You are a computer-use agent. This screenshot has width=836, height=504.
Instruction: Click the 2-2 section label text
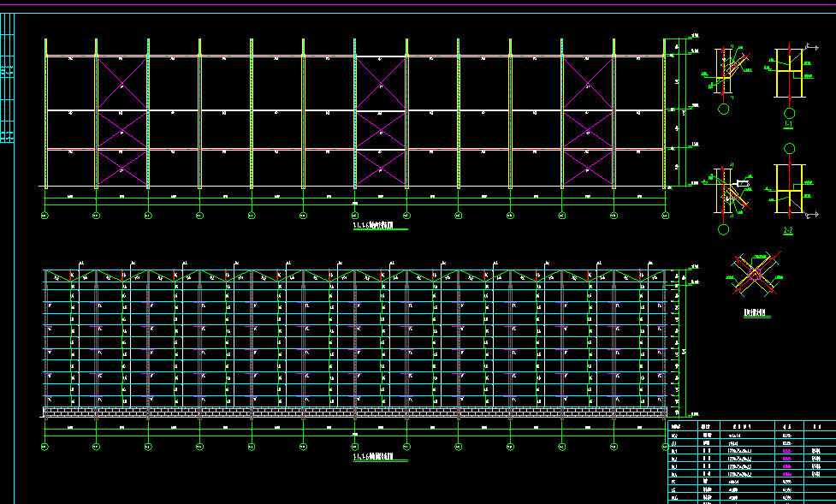click(x=788, y=231)
